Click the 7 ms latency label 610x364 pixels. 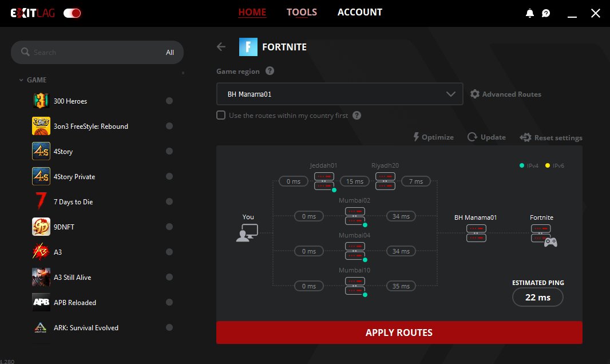pyautogui.click(x=416, y=181)
